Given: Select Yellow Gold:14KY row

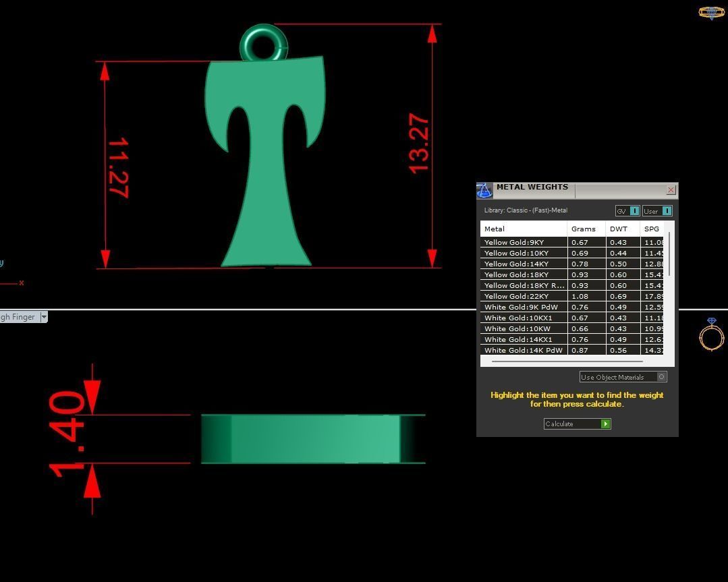Looking at the screenshot, I should pos(572,264).
